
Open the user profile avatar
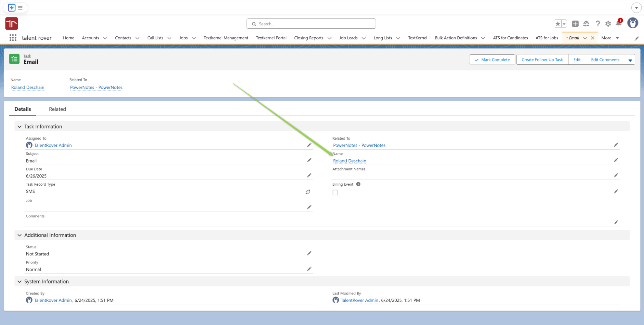pyautogui.click(x=633, y=23)
